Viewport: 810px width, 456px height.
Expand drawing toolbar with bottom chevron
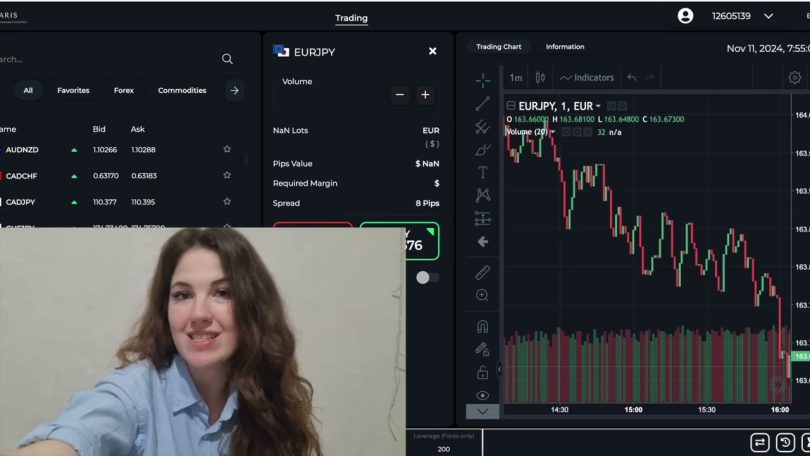(483, 411)
